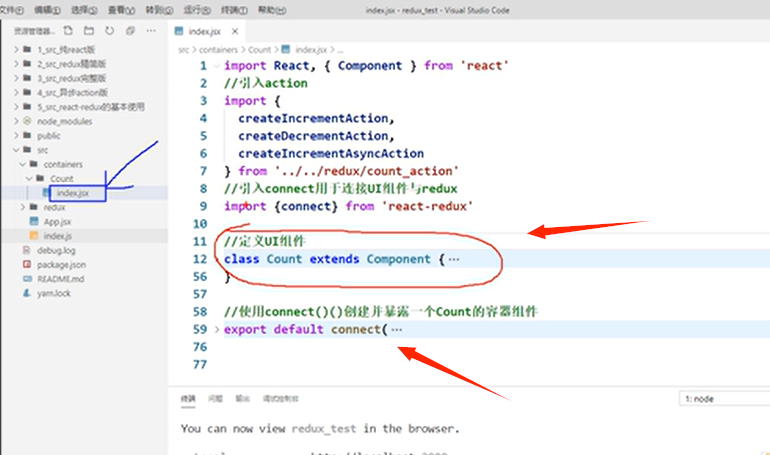
Task: Open the 文件 (File) menu
Action: tap(11, 10)
